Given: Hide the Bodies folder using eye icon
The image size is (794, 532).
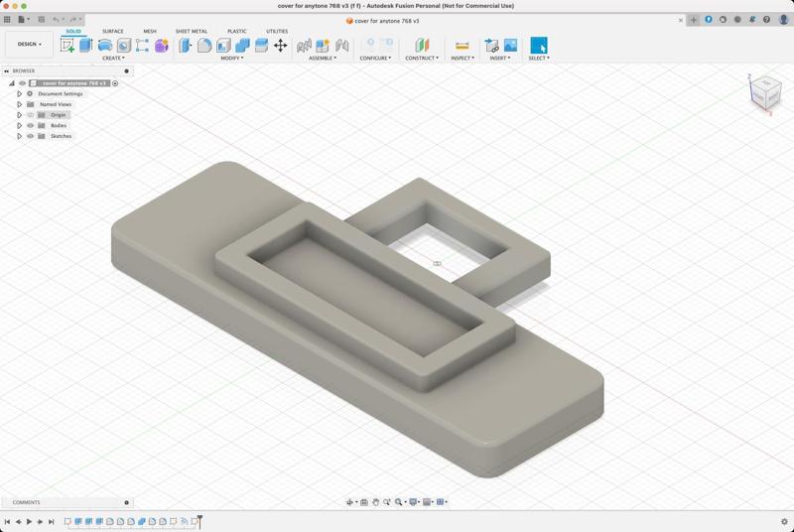Looking at the screenshot, I should 30,125.
